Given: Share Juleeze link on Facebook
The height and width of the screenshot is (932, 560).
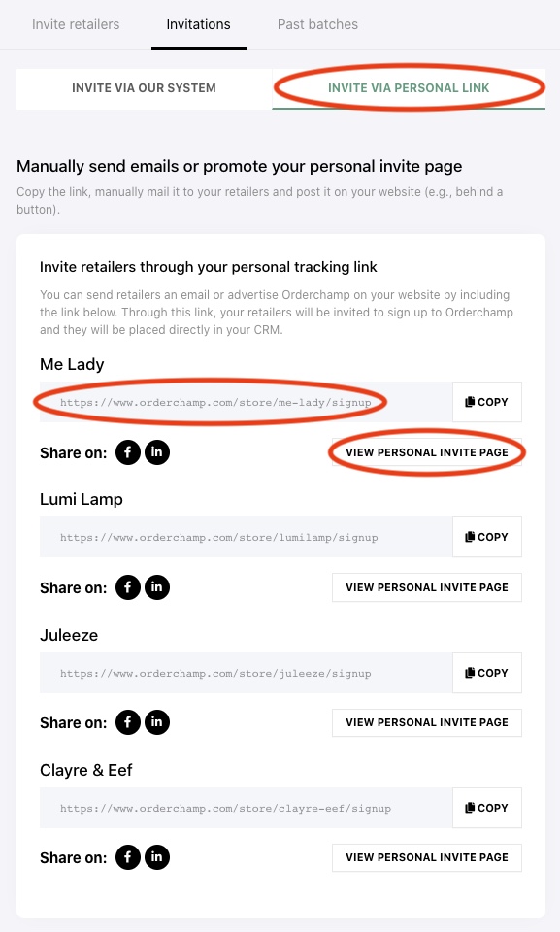Looking at the screenshot, I should click(x=128, y=722).
